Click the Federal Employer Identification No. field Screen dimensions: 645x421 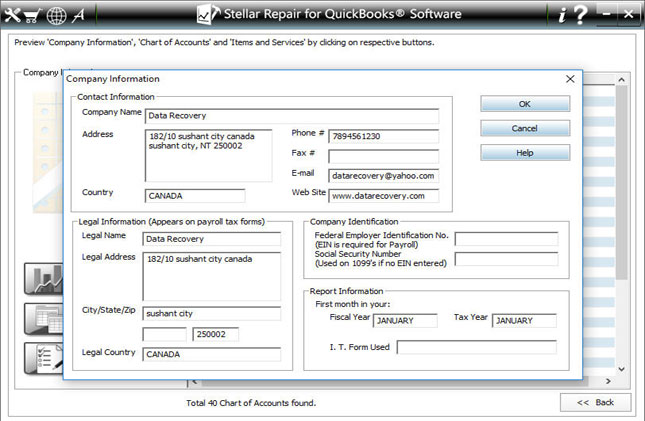[x=506, y=239]
